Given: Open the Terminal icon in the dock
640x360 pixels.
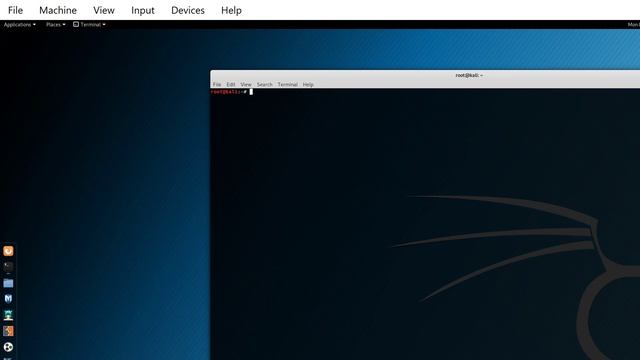Looking at the screenshot, I should (x=8, y=267).
